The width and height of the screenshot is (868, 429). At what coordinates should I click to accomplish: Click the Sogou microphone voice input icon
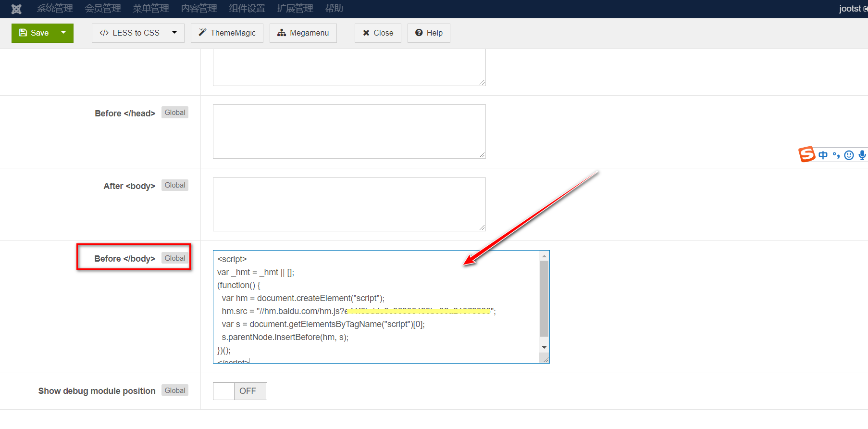click(862, 155)
